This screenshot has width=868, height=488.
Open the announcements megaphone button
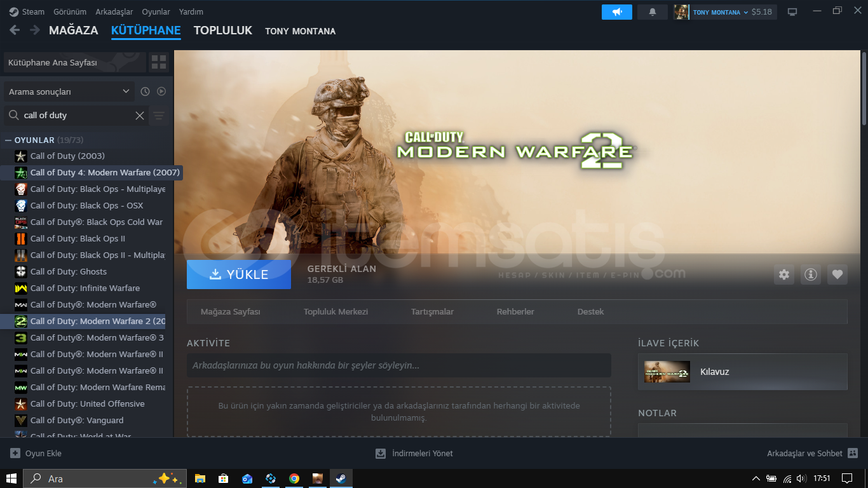tap(616, 12)
